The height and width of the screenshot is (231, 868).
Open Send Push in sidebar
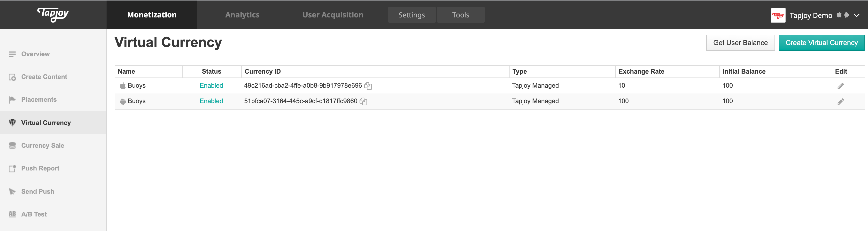37,191
